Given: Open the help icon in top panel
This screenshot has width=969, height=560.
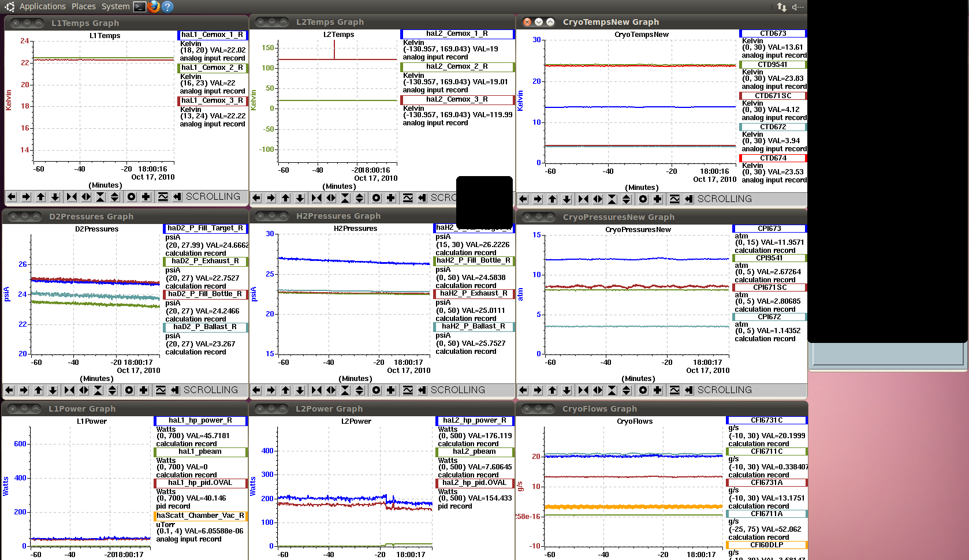Looking at the screenshot, I should 167,6.
